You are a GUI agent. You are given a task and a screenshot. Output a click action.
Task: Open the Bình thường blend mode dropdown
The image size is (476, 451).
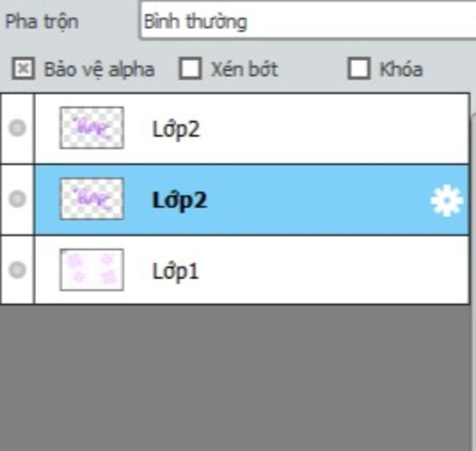coord(308,21)
